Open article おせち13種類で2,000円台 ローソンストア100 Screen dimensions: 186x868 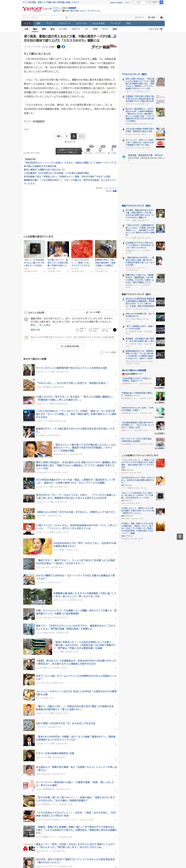(75, 577)
